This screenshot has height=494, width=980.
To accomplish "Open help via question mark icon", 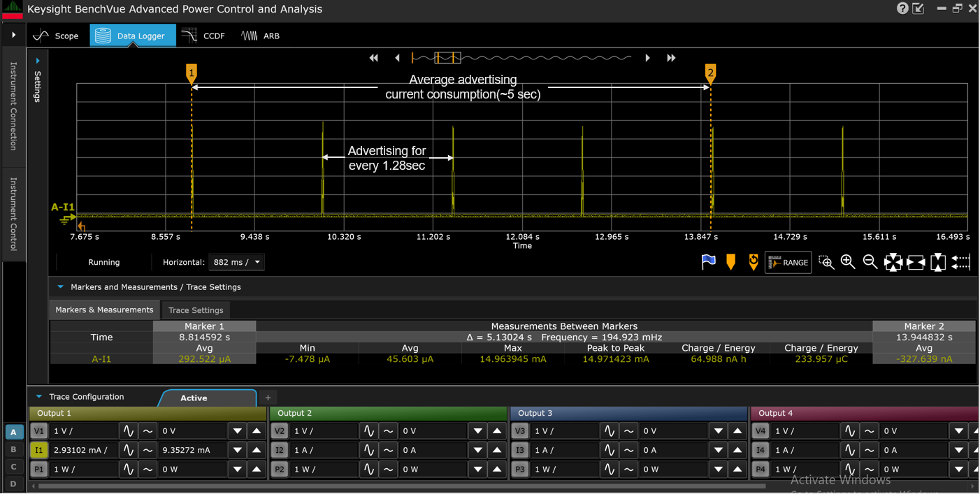I will pyautogui.click(x=902, y=8).
